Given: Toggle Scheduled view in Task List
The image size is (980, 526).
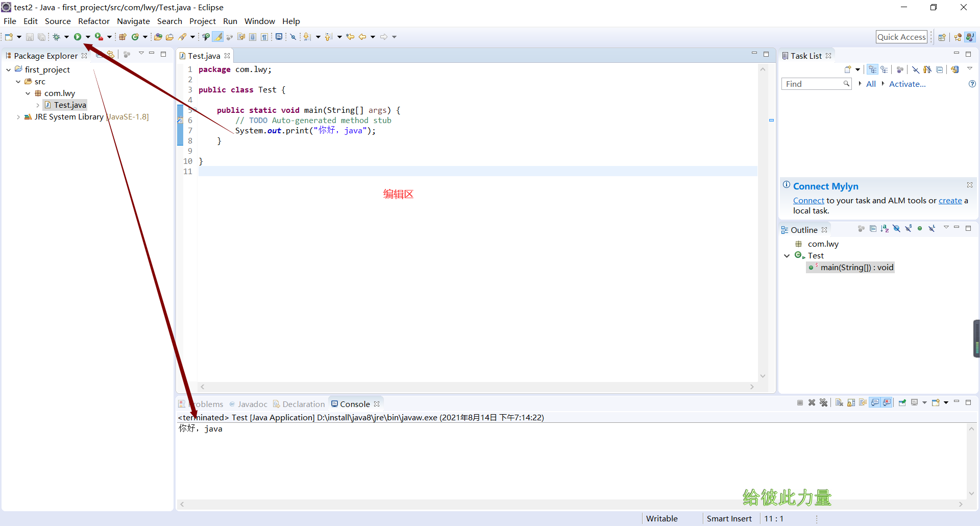Looking at the screenshot, I should point(884,70).
